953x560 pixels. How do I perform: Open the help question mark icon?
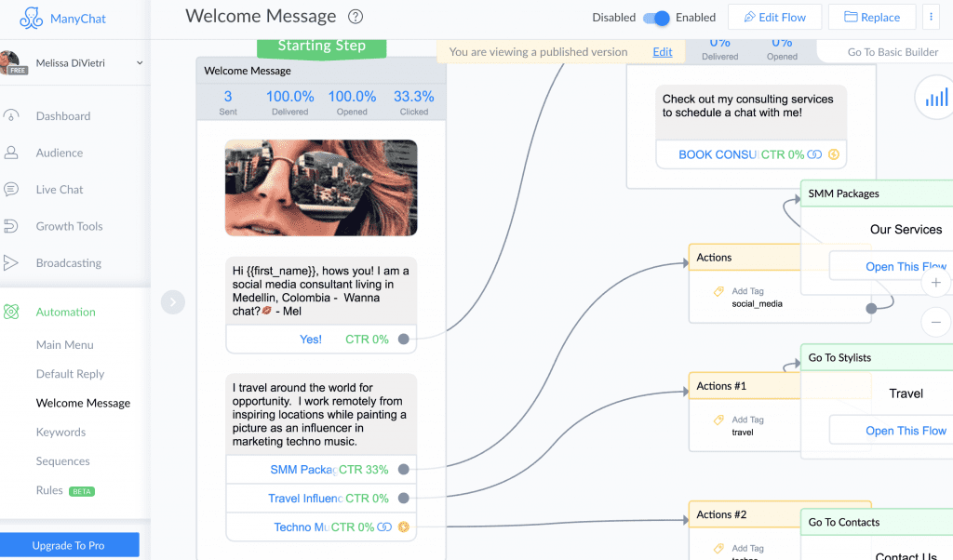356,17
